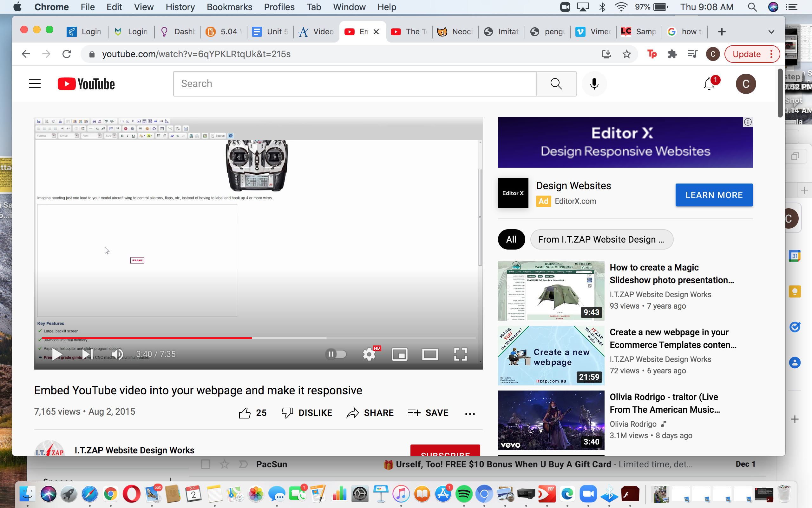Viewport: 812px width, 508px height.
Task: Like the video with thumbs up
Action: (x=253, y=412)
